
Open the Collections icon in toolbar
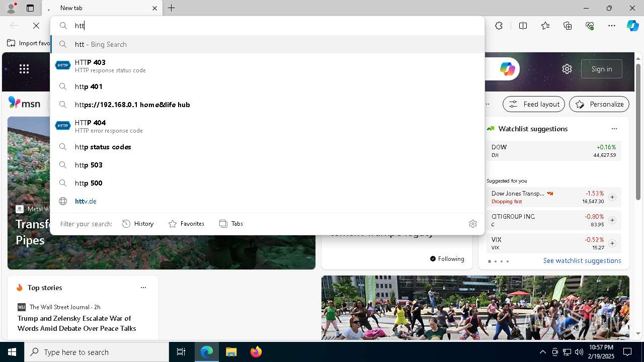(568, 26)
